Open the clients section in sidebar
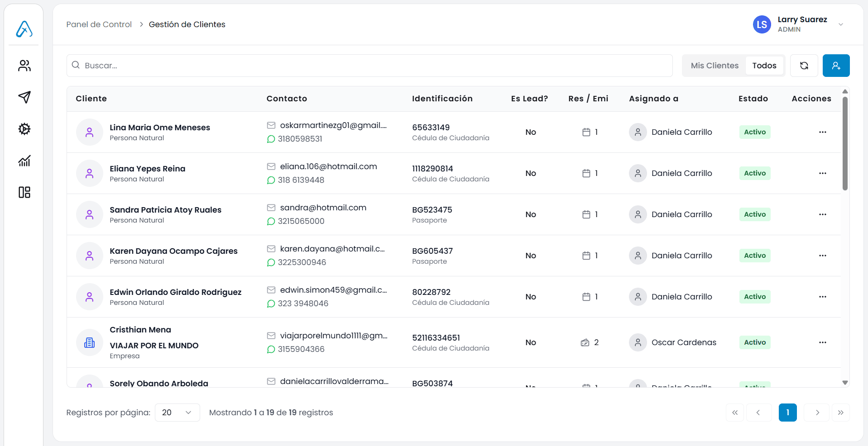 (x=24, y=66)
